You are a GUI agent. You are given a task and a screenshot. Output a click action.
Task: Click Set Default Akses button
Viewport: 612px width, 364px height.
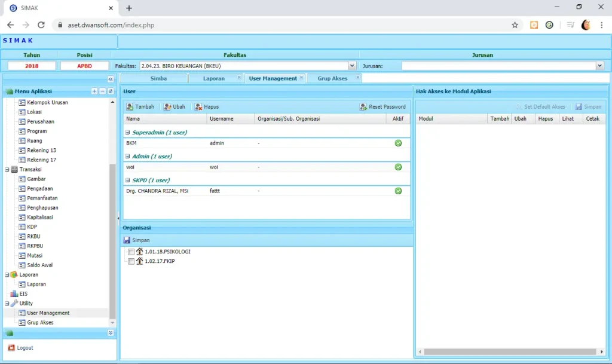540,106
